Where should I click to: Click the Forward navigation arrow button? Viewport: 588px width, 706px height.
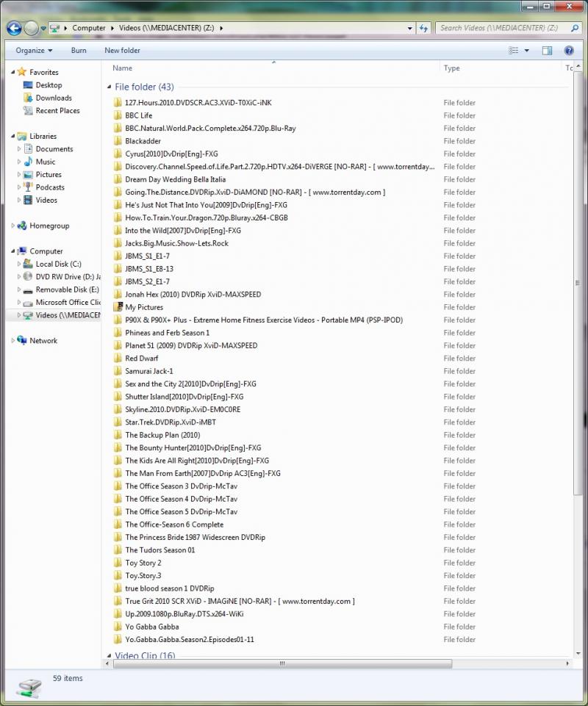[31, 28]
